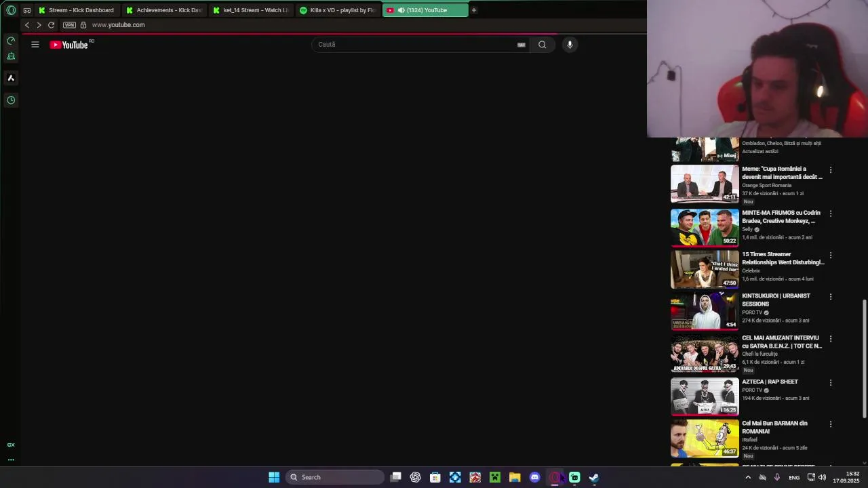Open the Cupa României meme video thumbnail

(705, 184)
